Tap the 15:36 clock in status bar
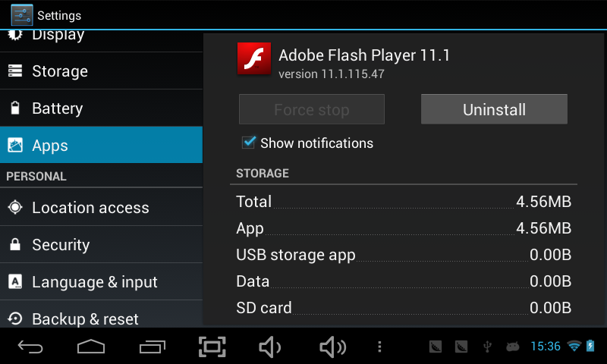 click(x=545, y=347)
